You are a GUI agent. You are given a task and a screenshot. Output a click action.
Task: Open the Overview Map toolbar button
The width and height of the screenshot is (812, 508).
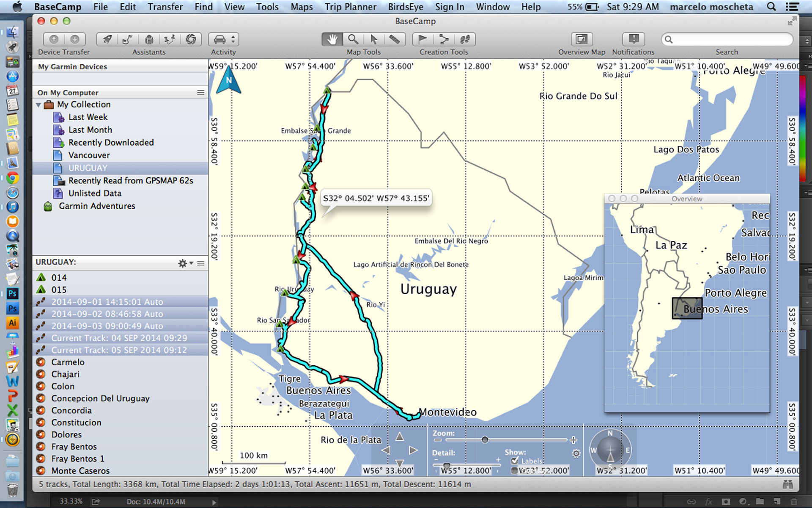pos(582,39)
